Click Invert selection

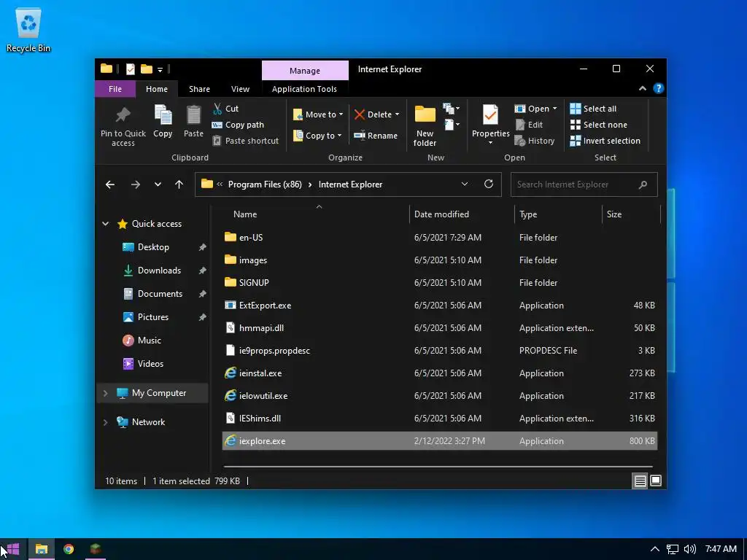pyautogui.click(x=605, y=141)
